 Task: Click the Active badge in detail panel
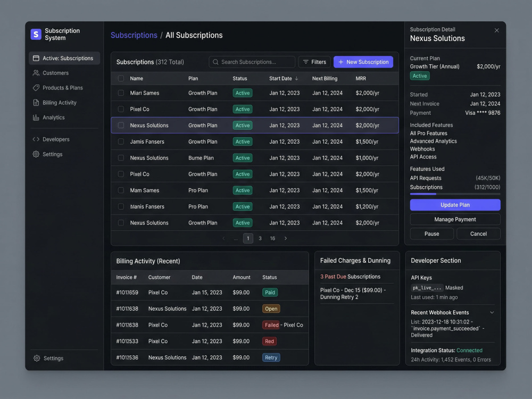(x=420, y=76)
